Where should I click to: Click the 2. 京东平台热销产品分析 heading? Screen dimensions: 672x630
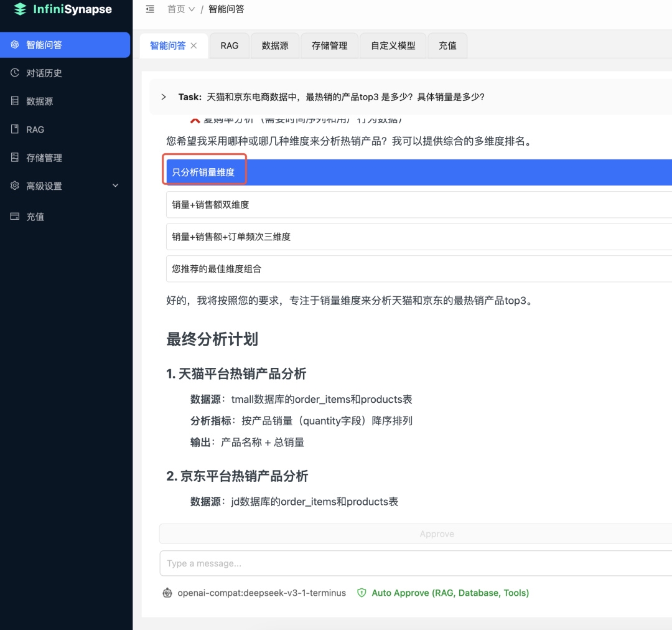(237, 476)
